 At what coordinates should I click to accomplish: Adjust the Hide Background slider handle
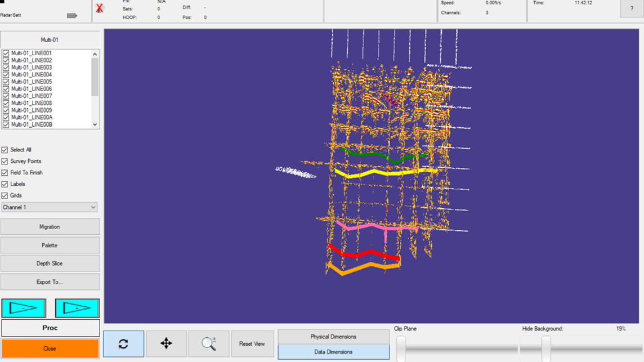[x=545, y=348]
